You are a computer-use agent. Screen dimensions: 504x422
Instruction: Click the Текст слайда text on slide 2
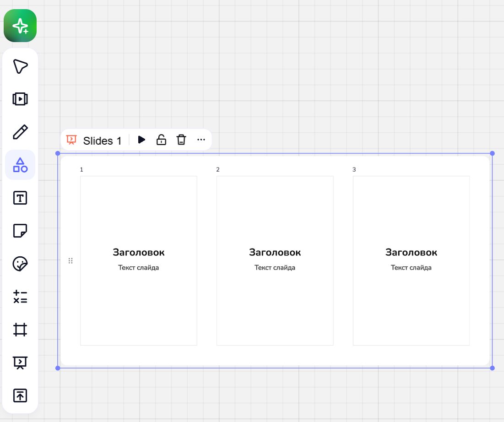(275, 267)
